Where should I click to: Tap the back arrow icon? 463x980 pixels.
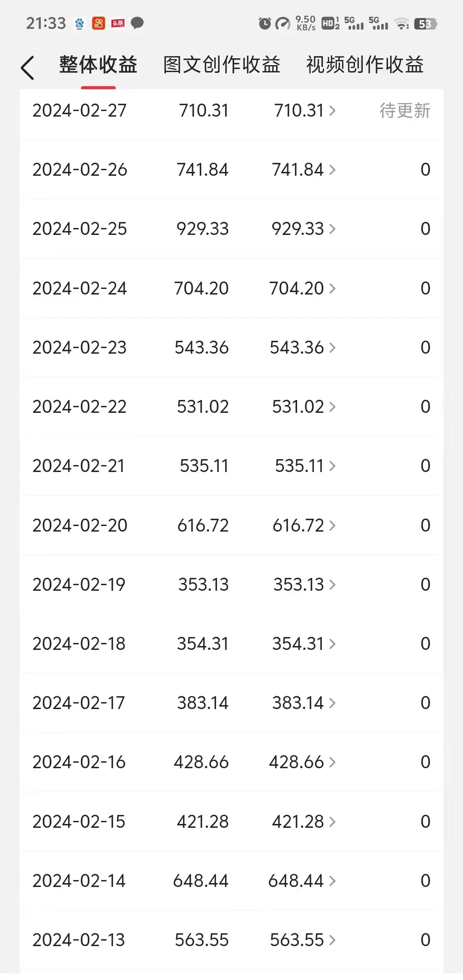click(27, 68)
